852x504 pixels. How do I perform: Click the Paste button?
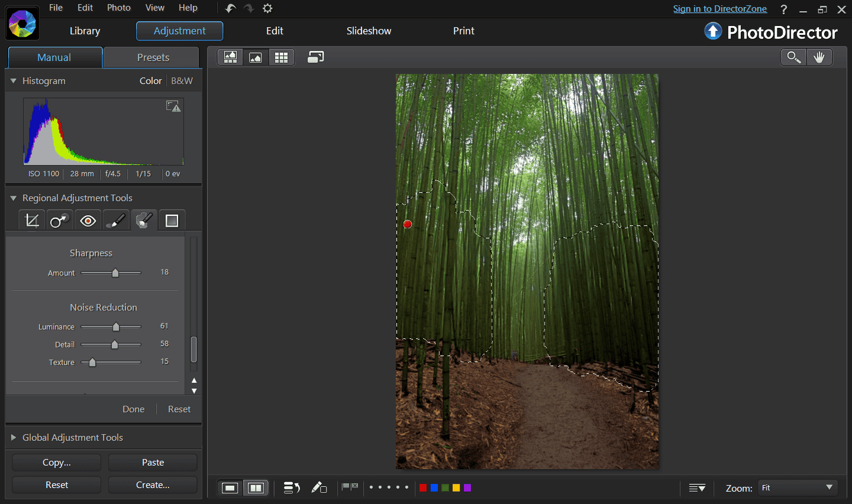click(x=153, y=463)
